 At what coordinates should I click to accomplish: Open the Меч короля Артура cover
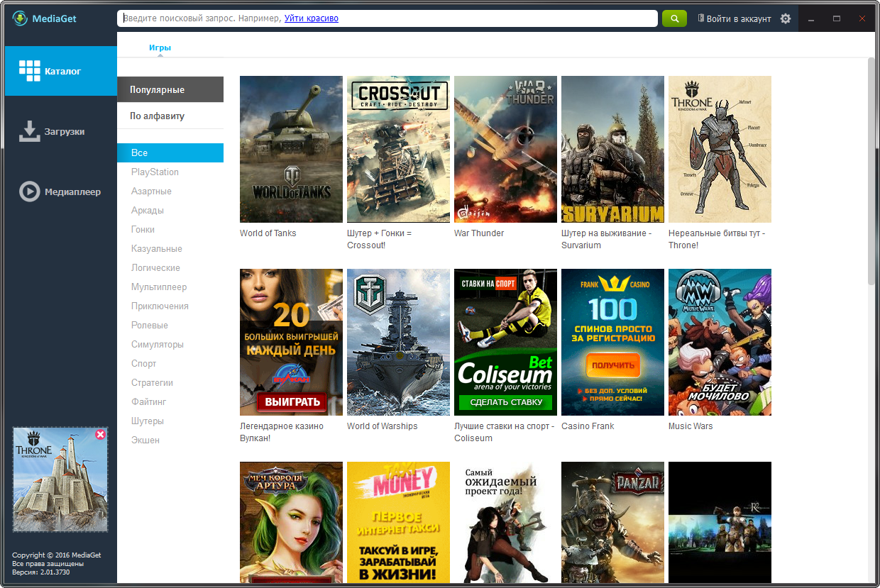[x=291, y=522]
